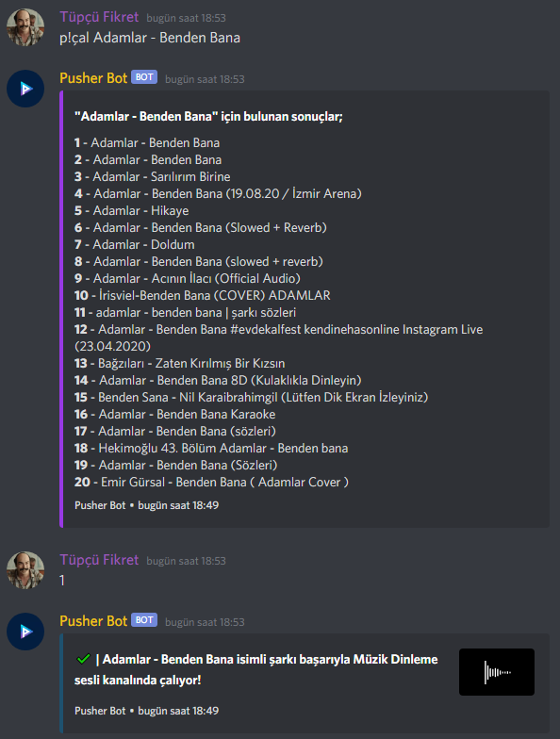The height and width of the screenshot is (739, 560).
Task: Click the search results embed footer timestamp 18:49
Action: 178,505
